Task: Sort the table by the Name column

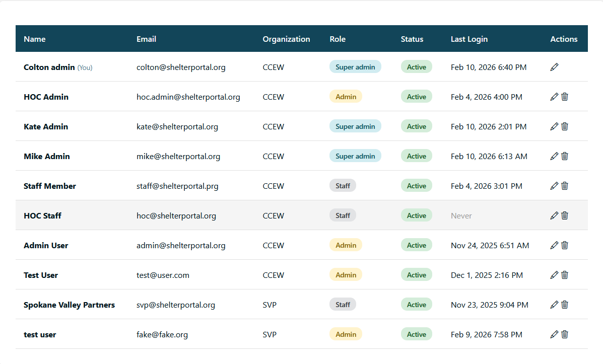Action: (x=34, y=39)
